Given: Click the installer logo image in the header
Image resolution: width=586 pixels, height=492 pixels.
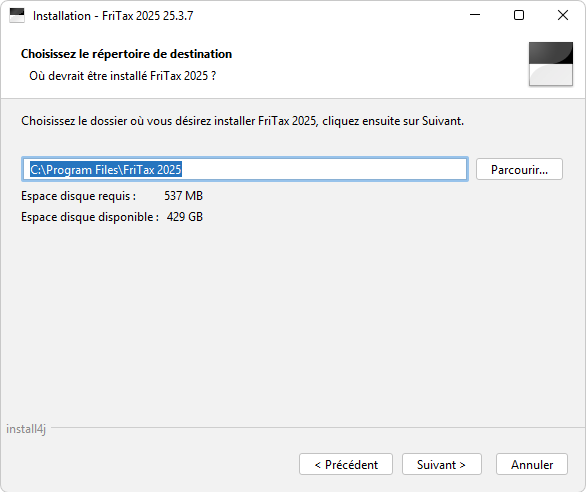Looking at the screenshot, I should point(551,64).
